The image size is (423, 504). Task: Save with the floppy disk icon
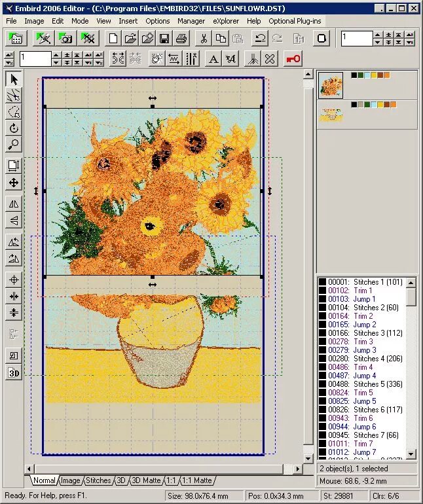pos(164,39)
